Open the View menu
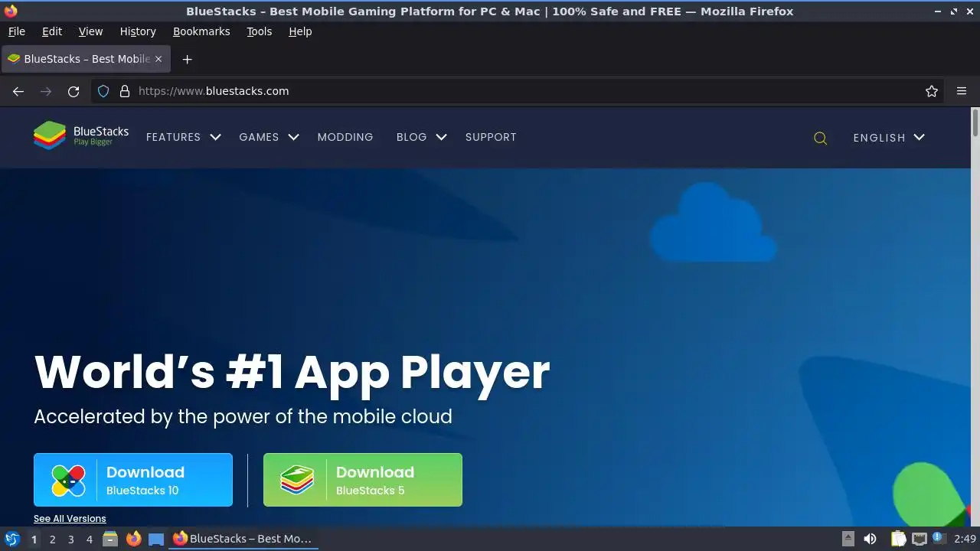 (90, 31)
